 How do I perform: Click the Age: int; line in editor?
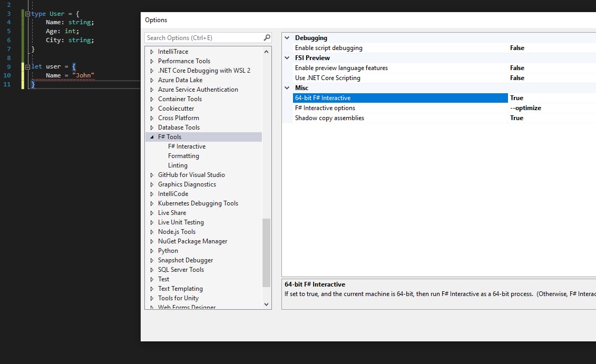click(62, 31)
